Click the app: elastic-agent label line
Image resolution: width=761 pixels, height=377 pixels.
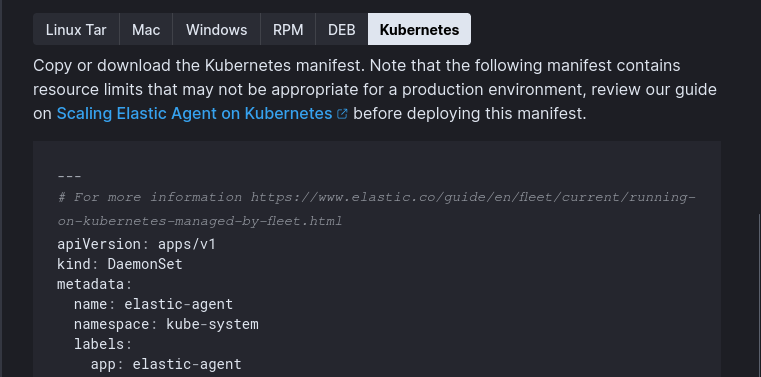click(166, 364)
